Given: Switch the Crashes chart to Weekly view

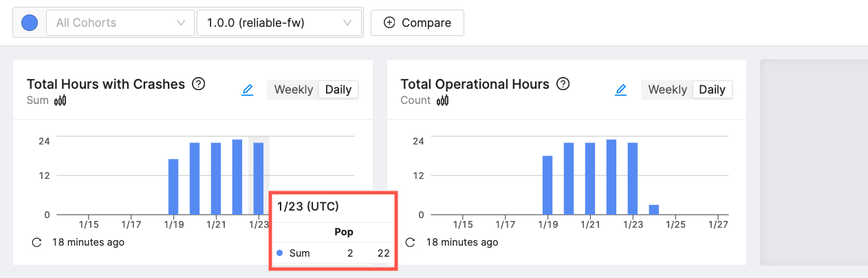Looking at the screenshot, I should click(x=293, y=89).
